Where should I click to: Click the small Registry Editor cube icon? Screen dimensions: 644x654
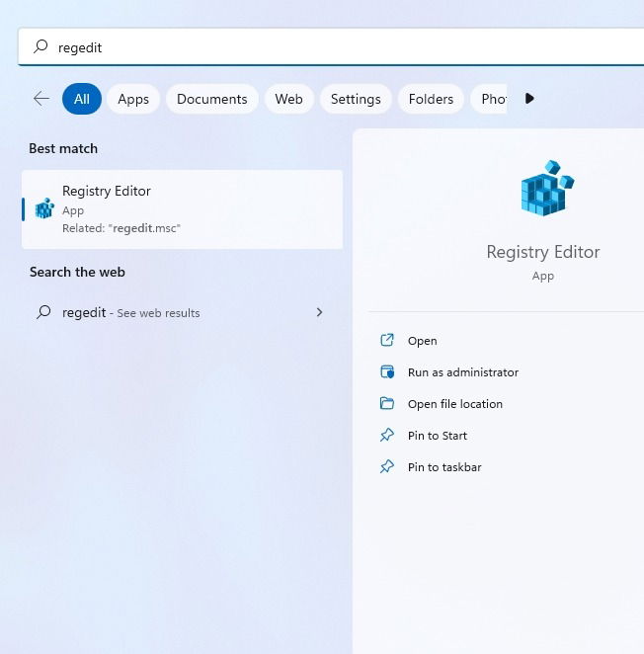coord(44,208)
